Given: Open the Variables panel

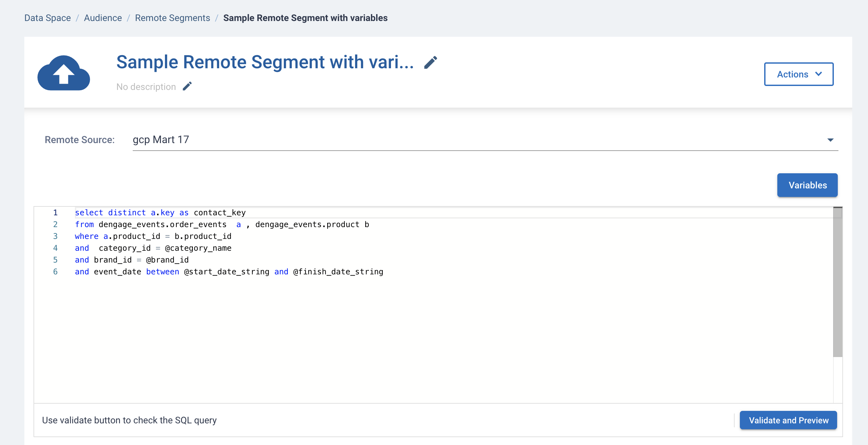Looking at the screenshot, I should tap(807, 185).
